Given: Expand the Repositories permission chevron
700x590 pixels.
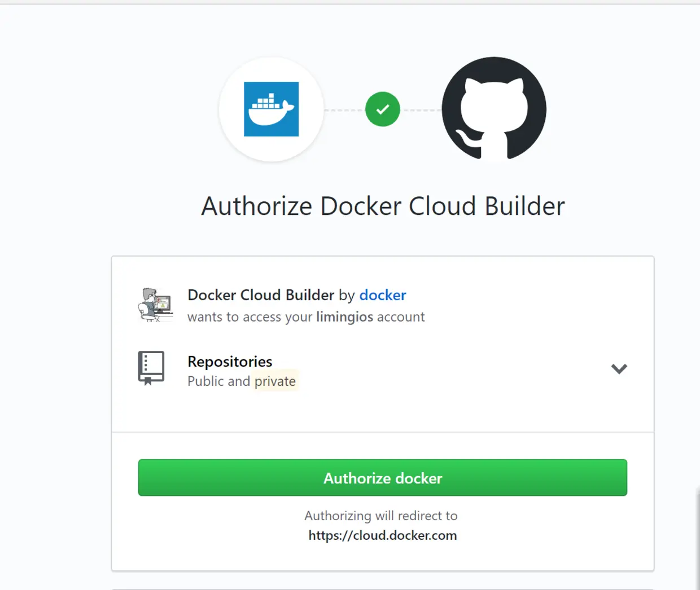Looking at the screenshot, I should coord(619,369).
